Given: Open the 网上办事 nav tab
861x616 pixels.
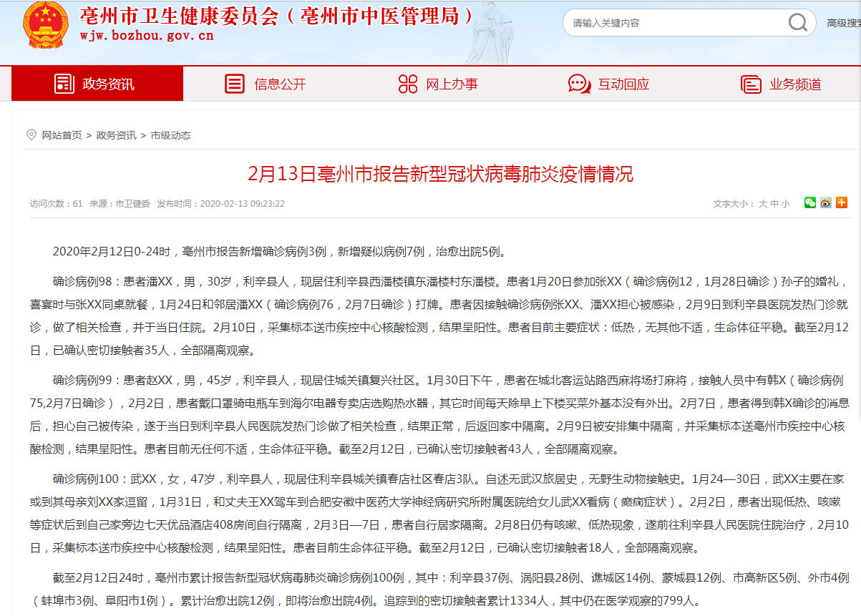Looking at the screenshot, I should tap(441, 84).
